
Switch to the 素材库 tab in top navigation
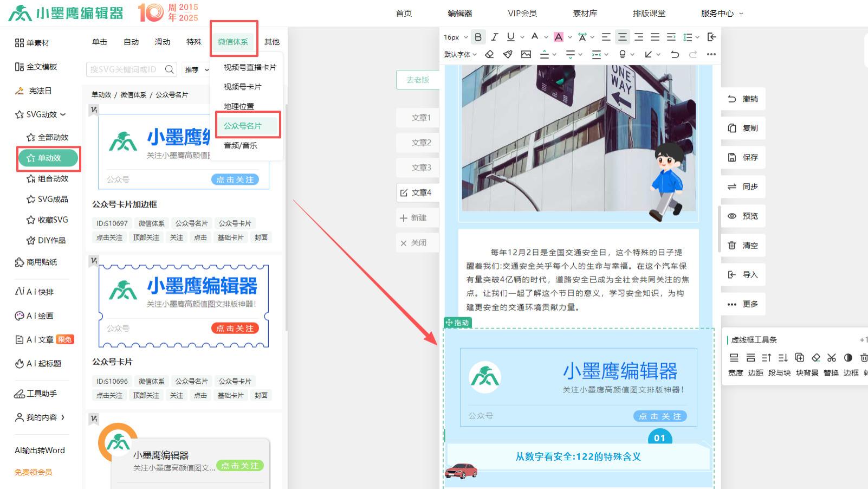click(x=585, y=13)
